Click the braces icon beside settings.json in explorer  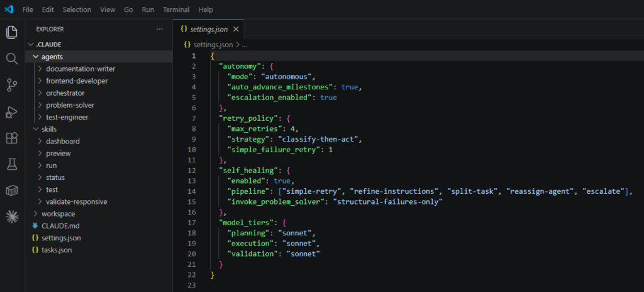click(x=35, y=238)
